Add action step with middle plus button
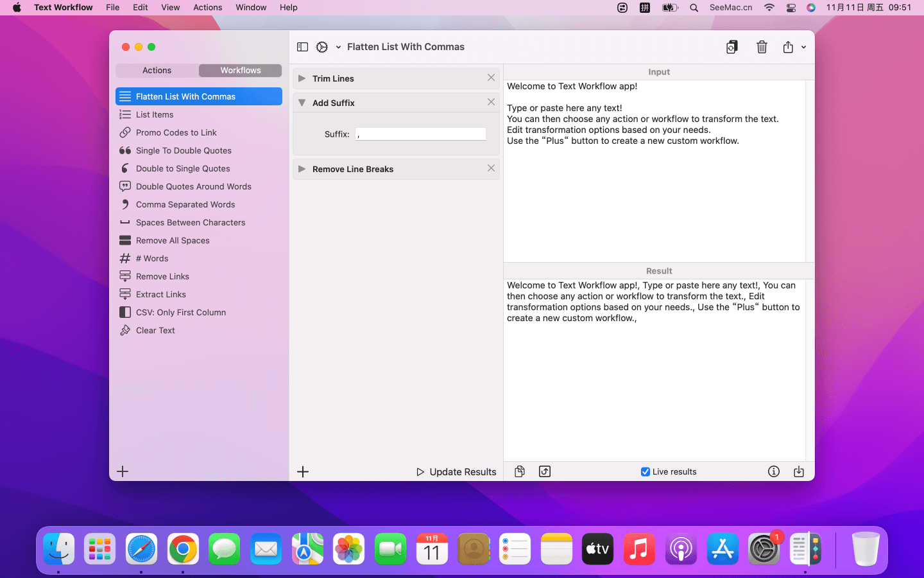Screen dimensions: 924x578 [x=303, y=471]
